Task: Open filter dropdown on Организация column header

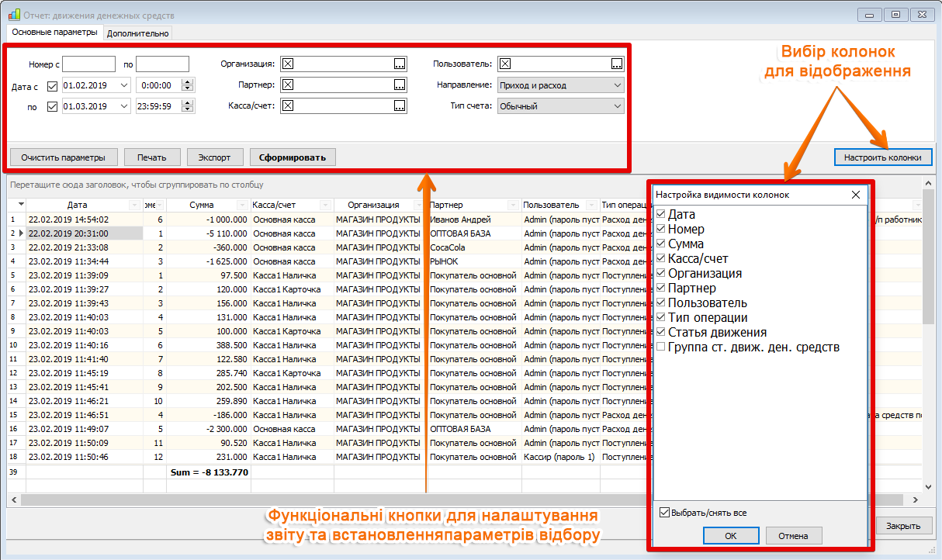Action: [x=420, y=205]
